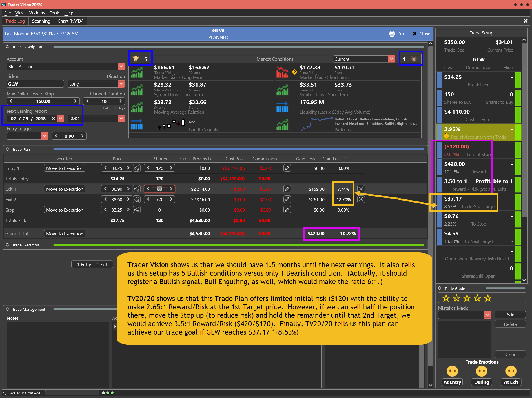This screenshot has width=532, height=398.
Task: Open the Help menu
Action: [x=69, y=13]
